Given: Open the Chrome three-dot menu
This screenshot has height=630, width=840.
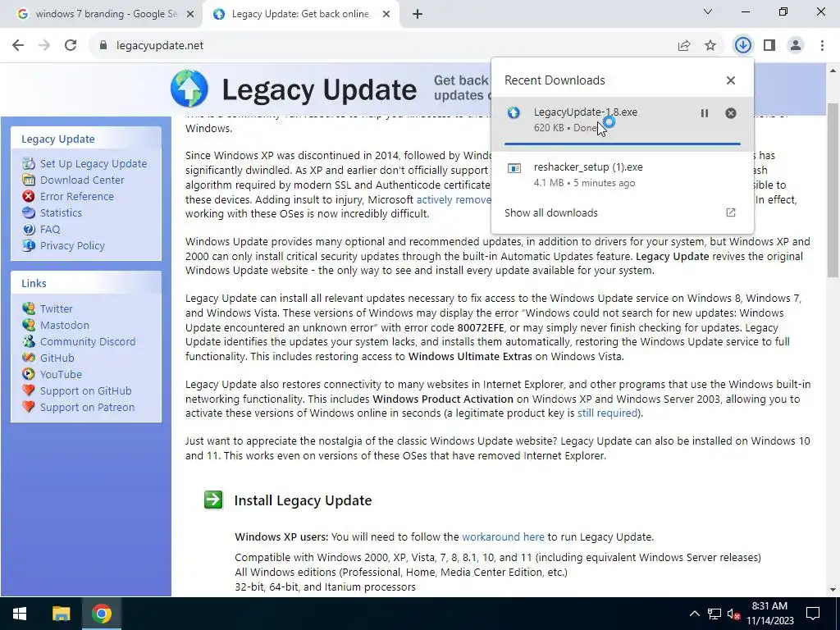Looking at the screenshot, I should pyautogui.click(x=822, y=46).
